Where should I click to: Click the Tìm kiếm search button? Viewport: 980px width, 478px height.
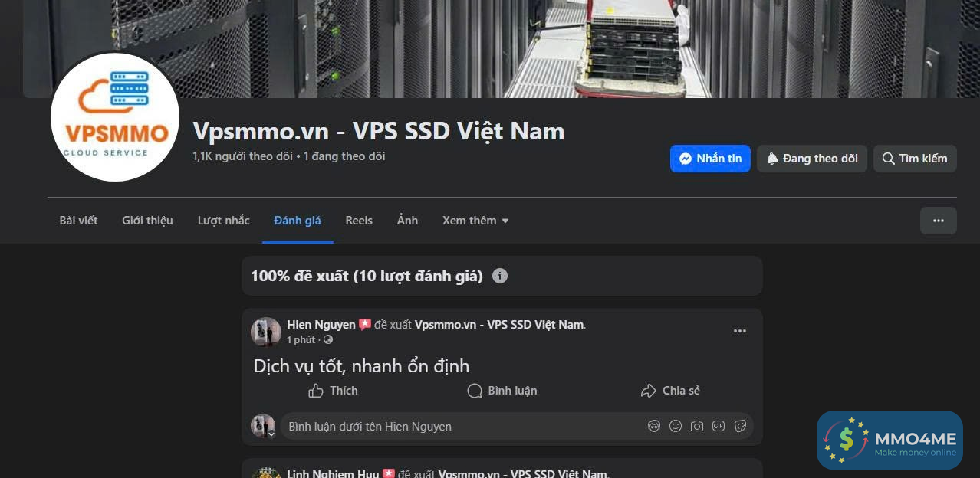(915, 159)
